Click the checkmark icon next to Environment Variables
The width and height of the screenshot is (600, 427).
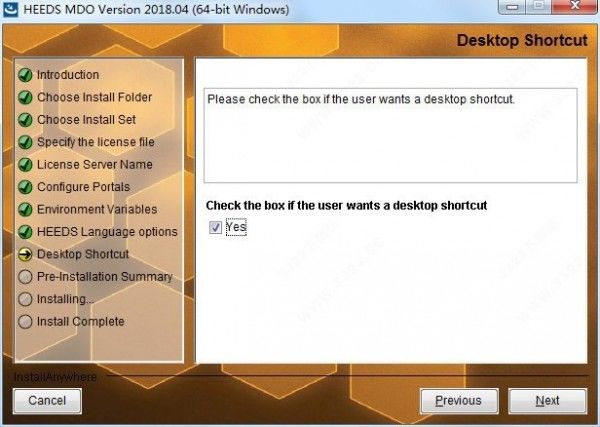click(25, 210)
